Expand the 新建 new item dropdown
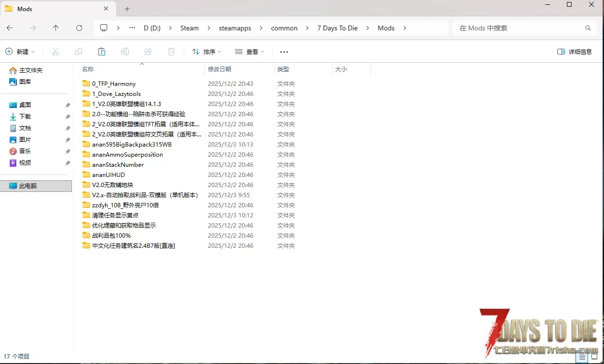The height and width of the screenshot is (364, 604). pos(20,52)
